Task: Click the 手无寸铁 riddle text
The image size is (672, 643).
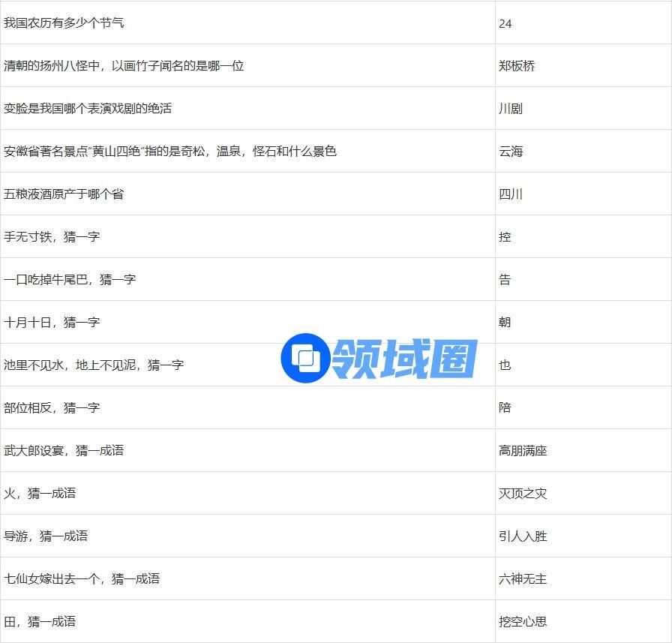Action: click(52, 236)
